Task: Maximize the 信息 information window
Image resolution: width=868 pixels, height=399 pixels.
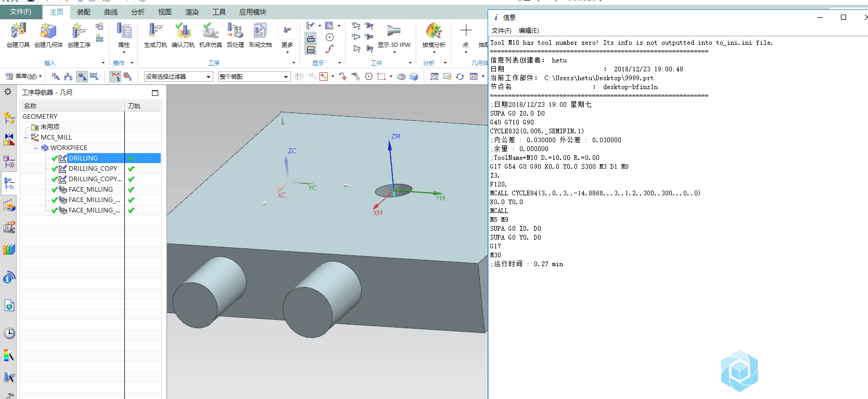Action: click(x=844, y=17)
